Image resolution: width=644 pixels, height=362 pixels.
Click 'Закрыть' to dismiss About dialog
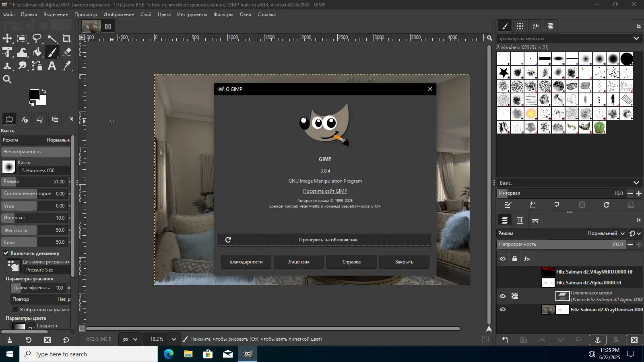point(404,262)
